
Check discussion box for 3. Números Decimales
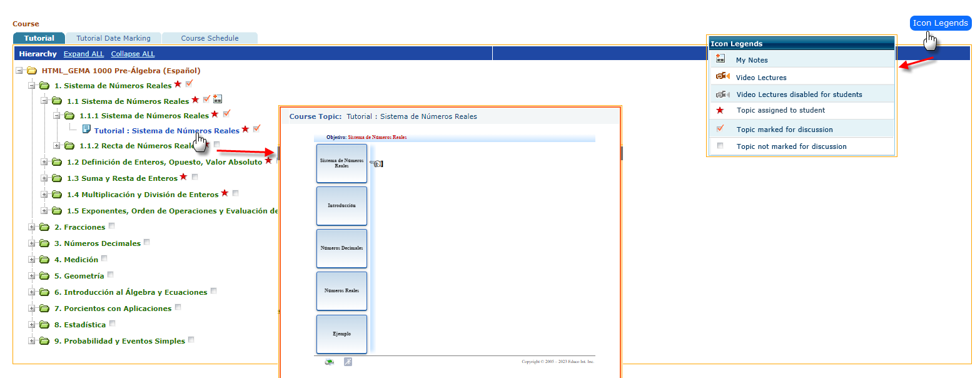[146, 242]
